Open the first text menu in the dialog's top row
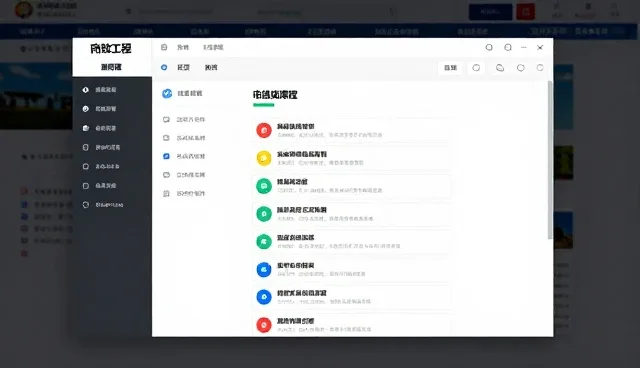 (183, 47)
